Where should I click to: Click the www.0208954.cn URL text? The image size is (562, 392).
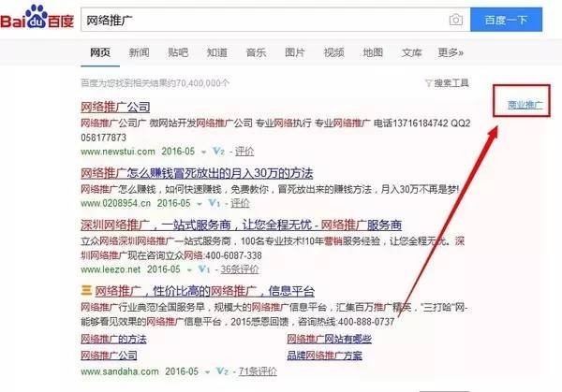115,203
